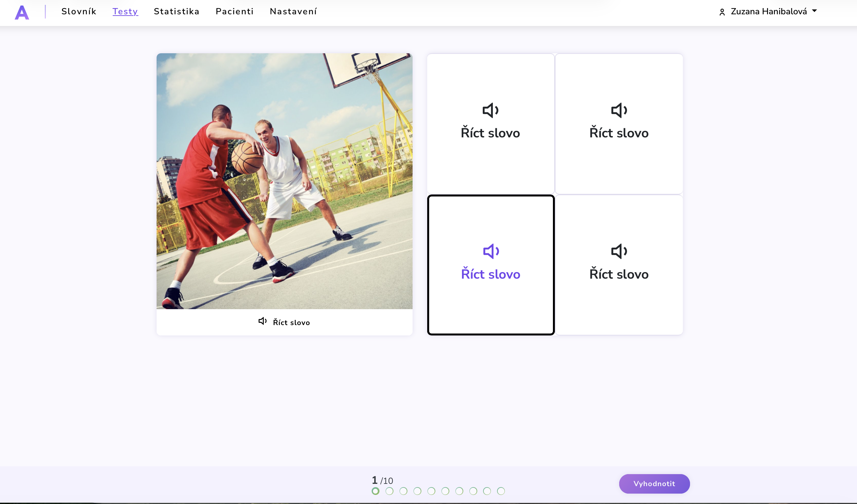Click the Testy navigation link
The width and height of the screenshot is (857, 504).
click(x=125, y=12)
